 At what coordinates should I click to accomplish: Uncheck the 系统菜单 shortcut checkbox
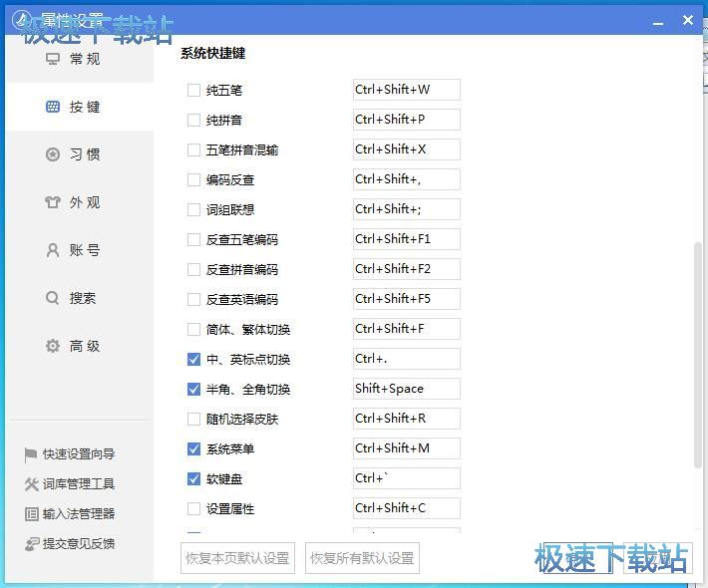click(x=193, y=449)
